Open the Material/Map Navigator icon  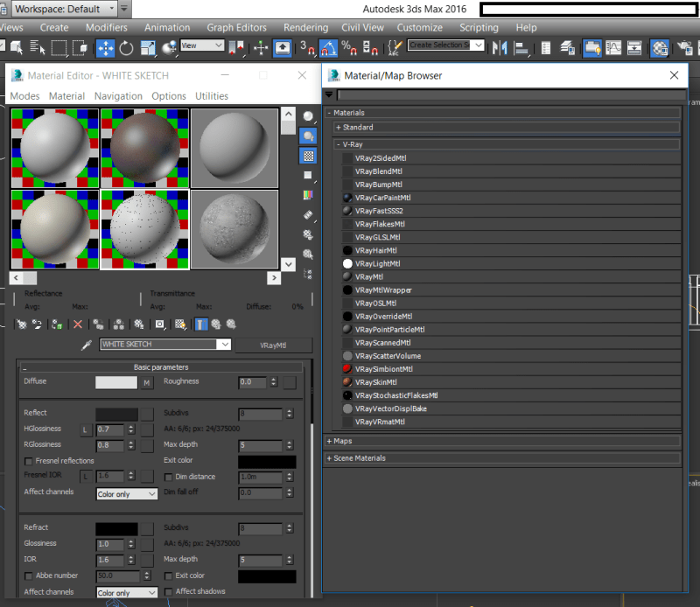(x=307, y=274)
